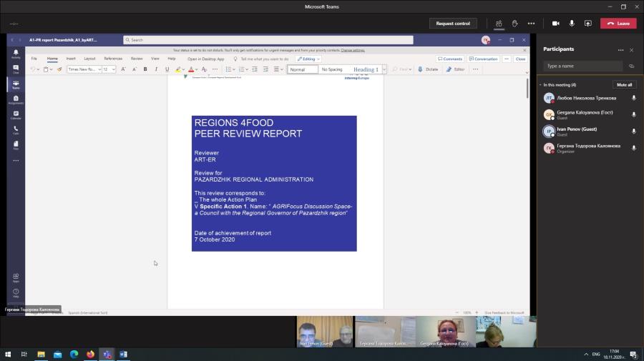Decrease paragraph indent
Image resolution: width=644 pixels, height=361 pixels.
pyautogui.click(x=255, y=69)
